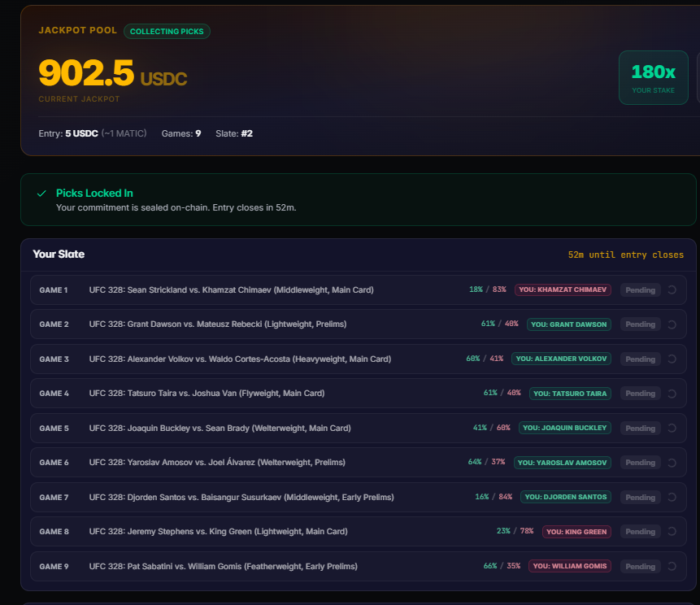Click the Strickland vs. Chimaev fight title

(231, 289)
